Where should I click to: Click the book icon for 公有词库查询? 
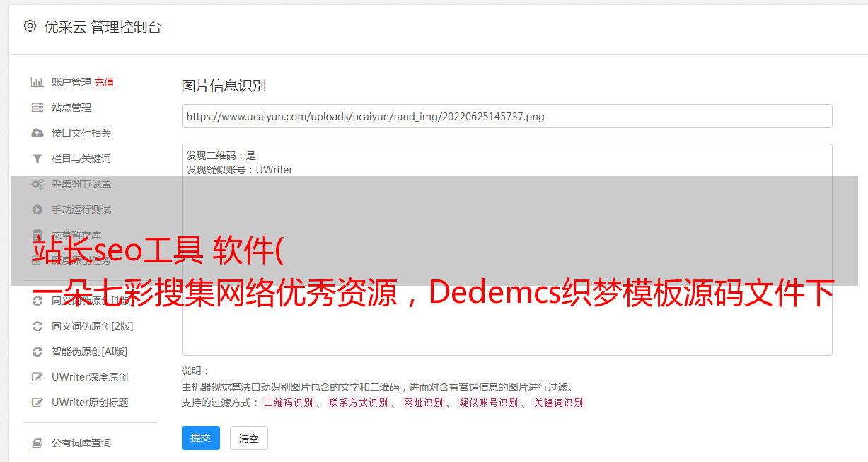tap(37, 443)
